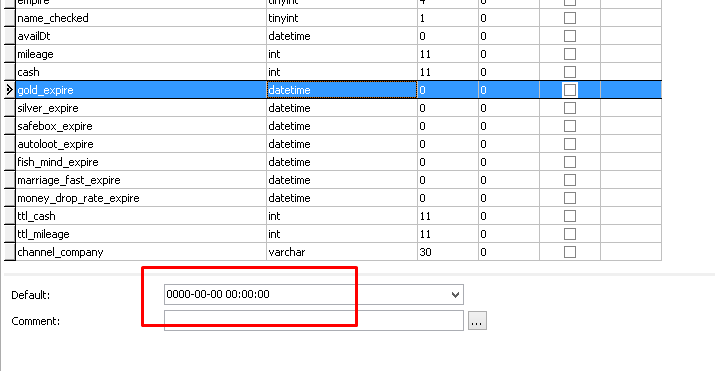Image resolution: width=715 pixels, height=371 pixels.
Task: Select the safebox_expire field name
Action: (x=55, y=126)
